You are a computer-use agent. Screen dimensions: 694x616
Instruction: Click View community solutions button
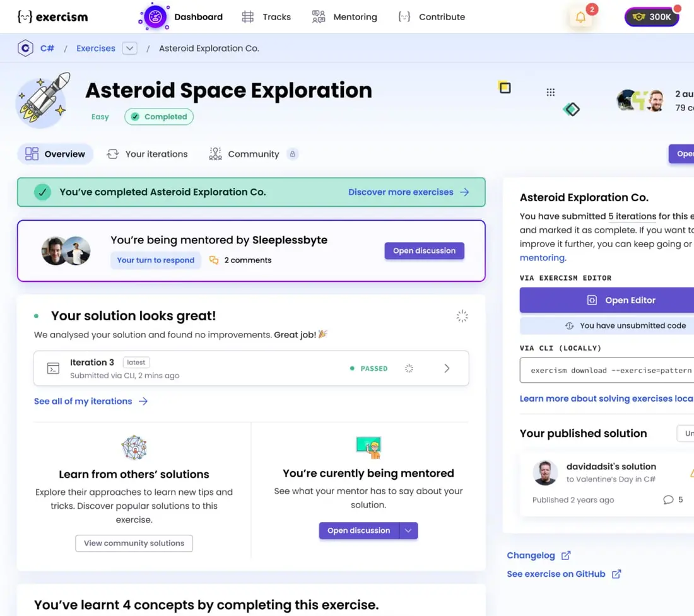[134, 543]
